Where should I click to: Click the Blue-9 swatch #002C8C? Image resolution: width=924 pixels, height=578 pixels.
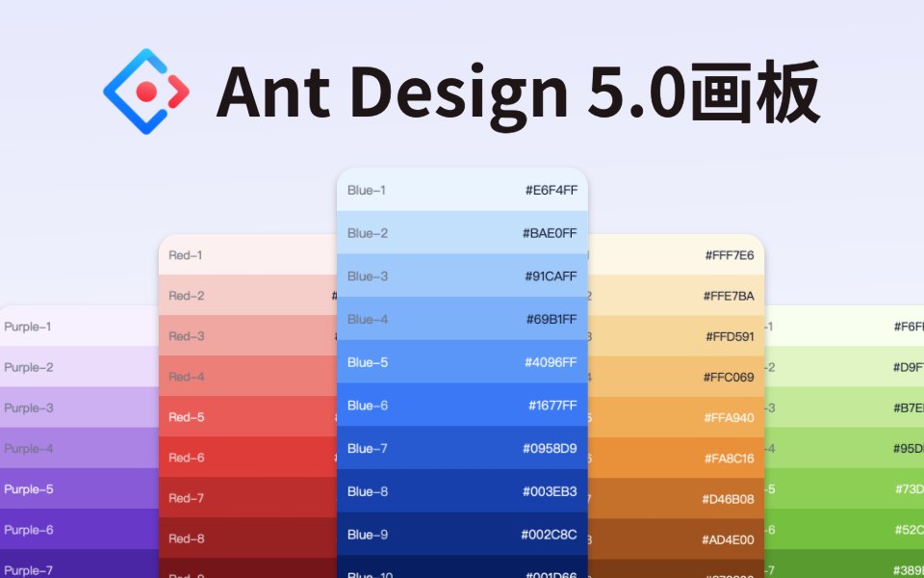462,535
